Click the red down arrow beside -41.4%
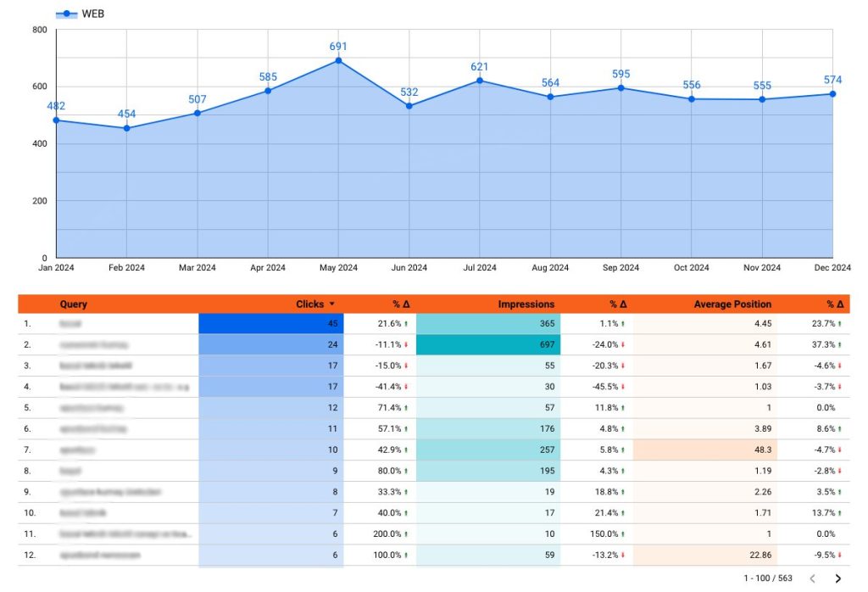This screenshot has height=592, width=868. [x=407, y=387]
